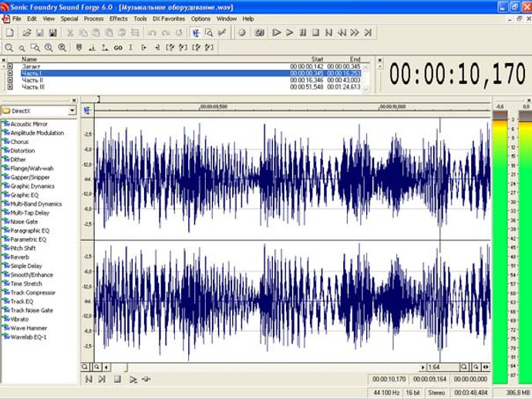Select the Wave Hammer plug-in
532x399 pixels.
click(29, 328)
